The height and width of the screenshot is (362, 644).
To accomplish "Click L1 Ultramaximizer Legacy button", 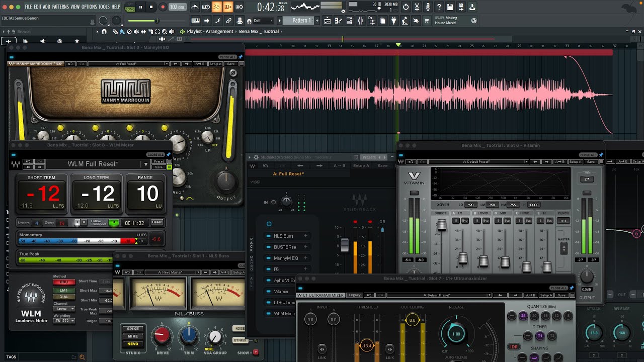I will click(355, 295).
